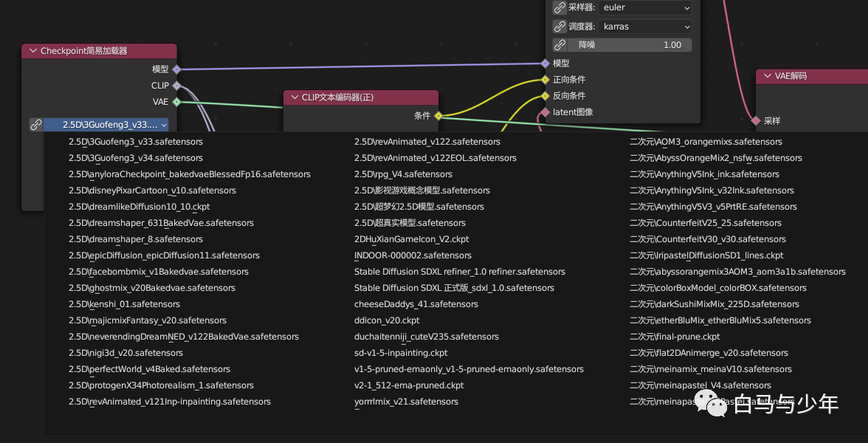Click the CLIP output socket on Checkpoint node
Viewport: 868px width, 443px height.
point(176,86)
